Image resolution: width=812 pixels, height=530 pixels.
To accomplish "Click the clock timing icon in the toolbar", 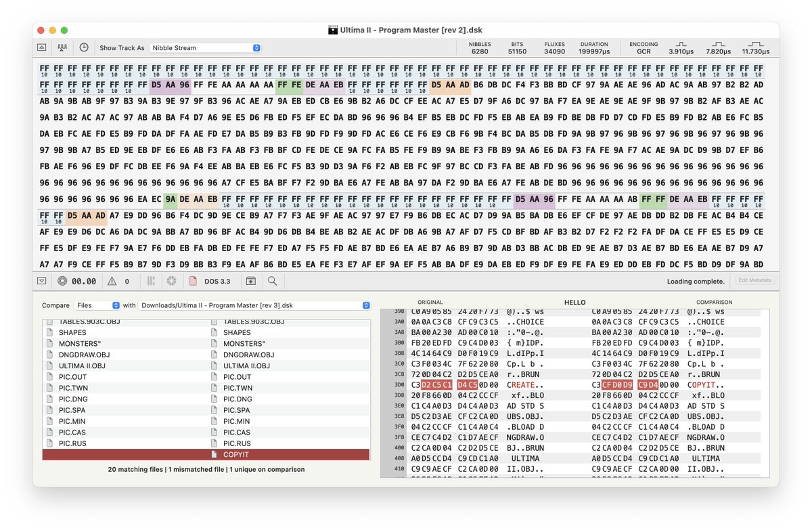I will (84, 48).
